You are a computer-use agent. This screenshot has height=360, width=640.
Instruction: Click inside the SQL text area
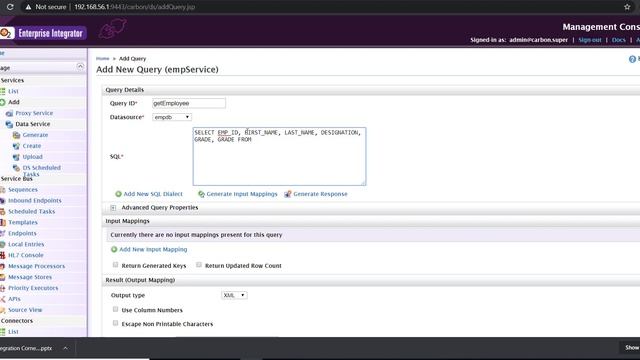click(279, 156)
